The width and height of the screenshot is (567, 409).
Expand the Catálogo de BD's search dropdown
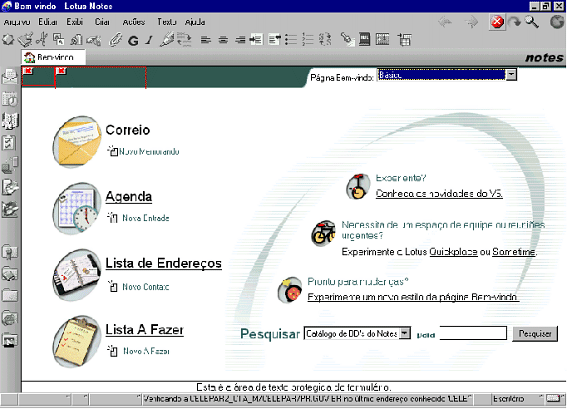[x=406, y=333]
